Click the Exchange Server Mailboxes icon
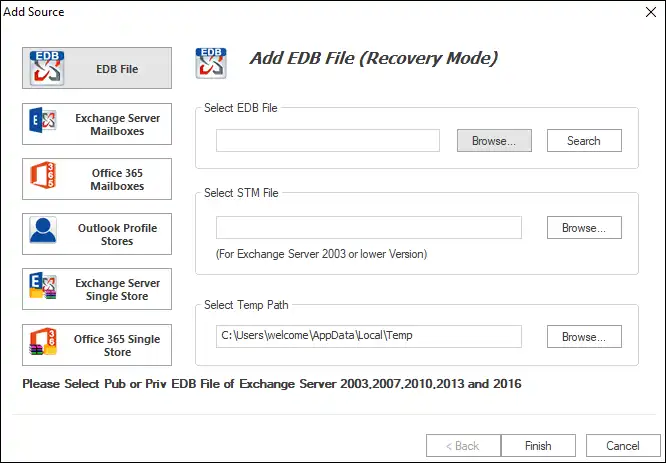This screenshot has height=463, width=666. (x=42, y=120)
